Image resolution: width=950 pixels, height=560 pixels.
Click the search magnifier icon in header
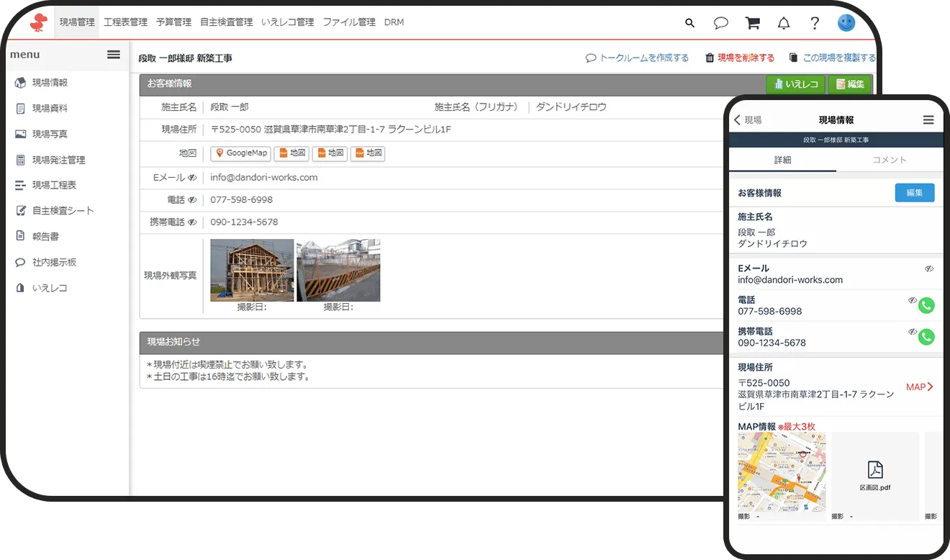pos(689,23)
